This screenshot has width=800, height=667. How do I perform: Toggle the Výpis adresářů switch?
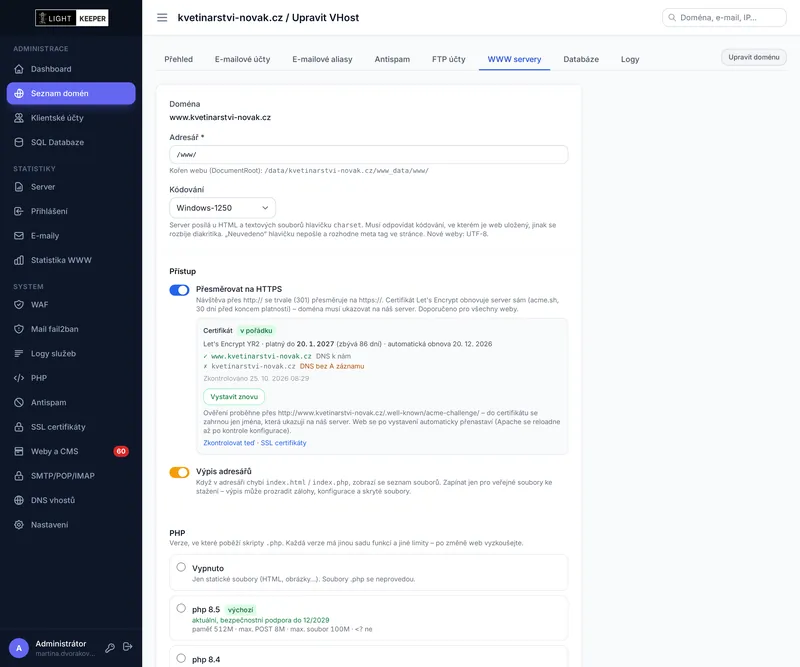coord(179,472)
